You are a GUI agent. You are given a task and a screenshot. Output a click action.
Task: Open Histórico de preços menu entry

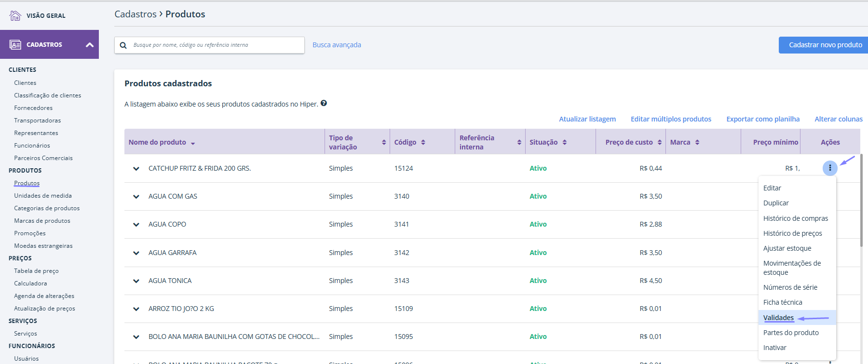(793, 233)
